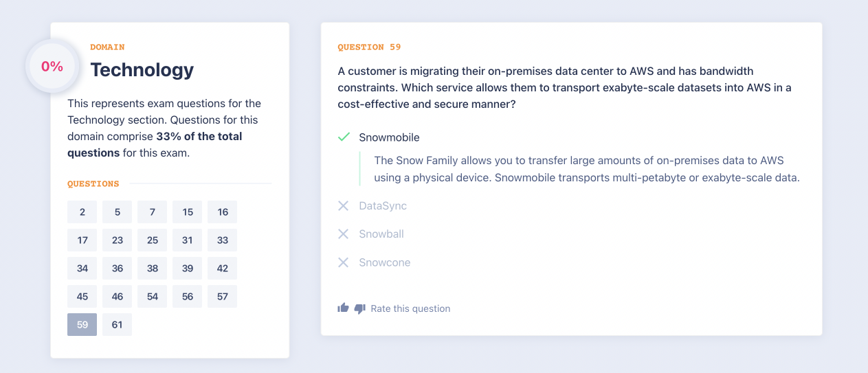Jump to question 25

pyautogui.click(x=153, y=240)
